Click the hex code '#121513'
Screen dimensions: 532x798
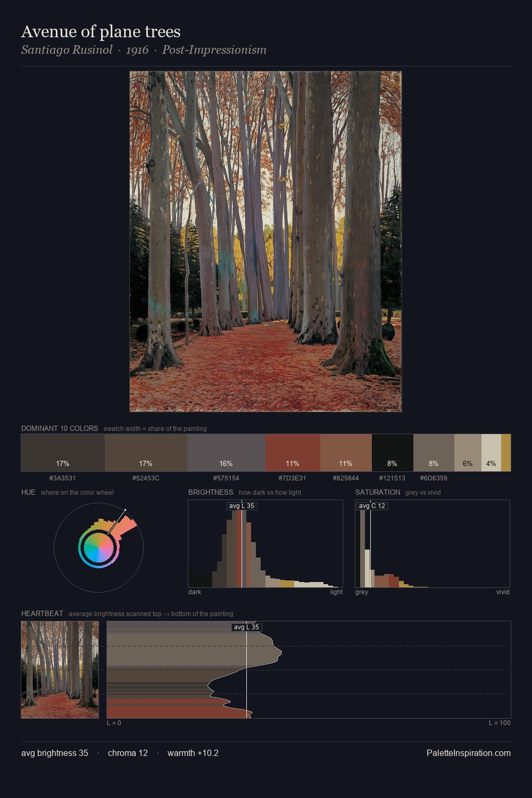tap(392, 478)
